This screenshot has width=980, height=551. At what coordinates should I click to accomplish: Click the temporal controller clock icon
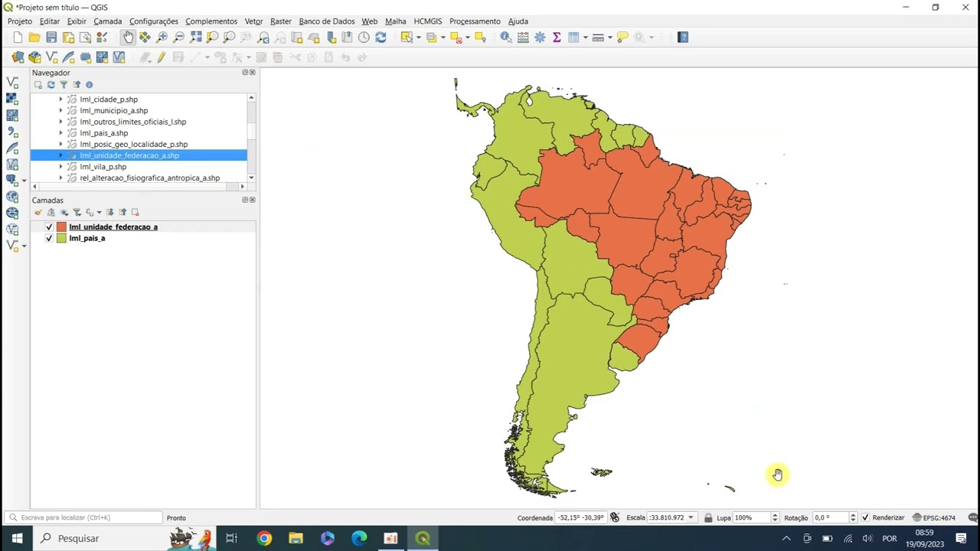(x=364, y=37)
